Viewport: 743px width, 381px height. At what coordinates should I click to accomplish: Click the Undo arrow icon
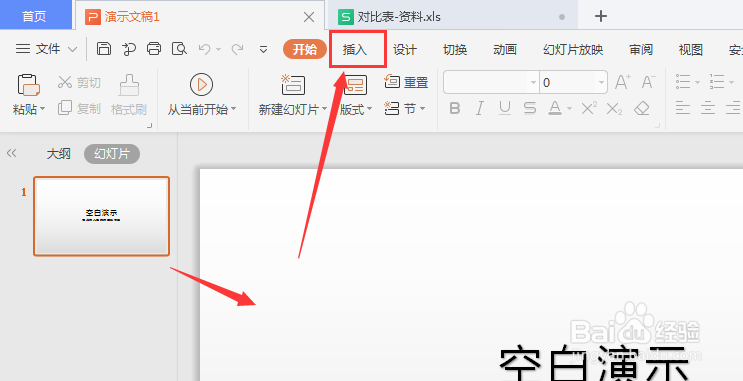coord(205,49)
